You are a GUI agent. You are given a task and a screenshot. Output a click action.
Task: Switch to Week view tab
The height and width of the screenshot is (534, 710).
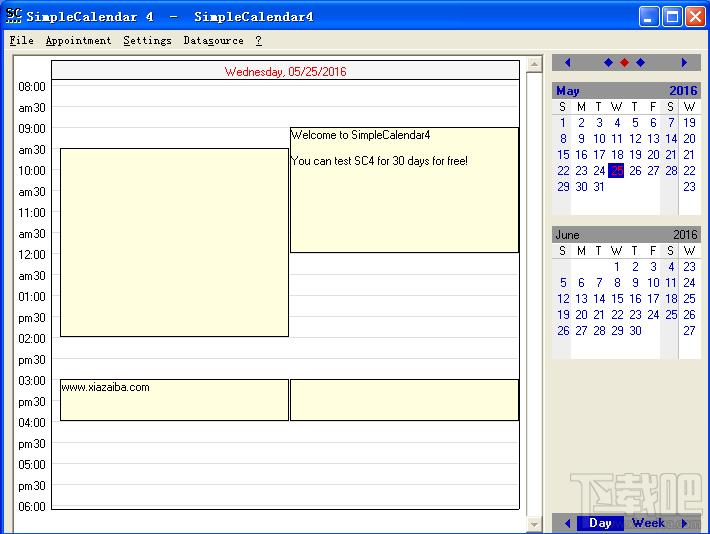[x=648, y=523]
